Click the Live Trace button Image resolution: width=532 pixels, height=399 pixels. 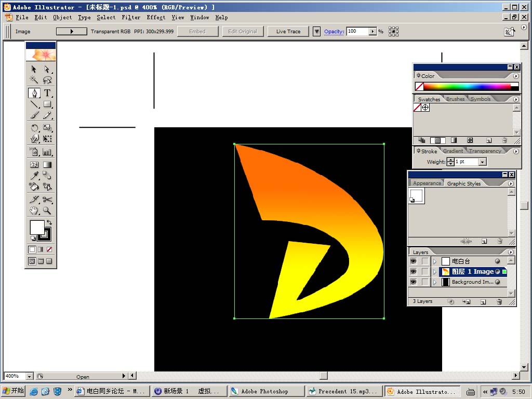pos(288,32)
